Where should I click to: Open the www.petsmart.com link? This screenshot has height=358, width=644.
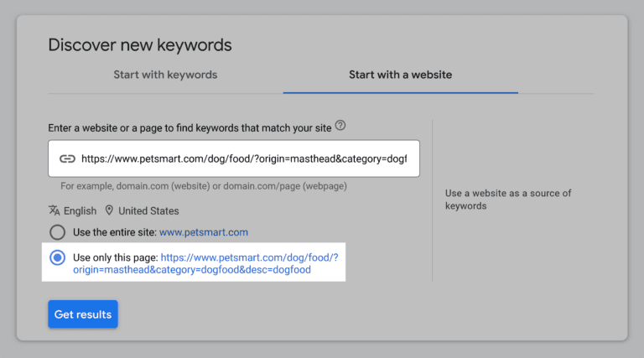(204, 232)
